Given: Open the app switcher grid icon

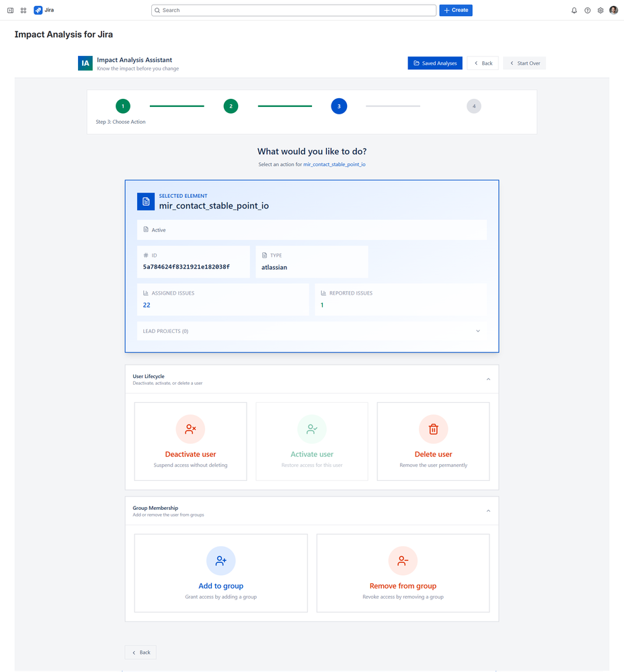Looking at the screenshot, I should click(24, 9).
